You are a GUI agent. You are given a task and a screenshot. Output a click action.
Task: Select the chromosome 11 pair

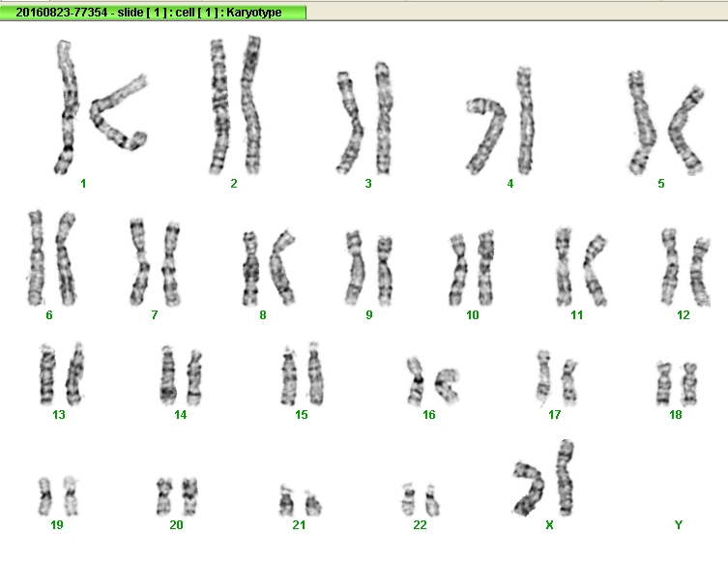coord(582,267)
